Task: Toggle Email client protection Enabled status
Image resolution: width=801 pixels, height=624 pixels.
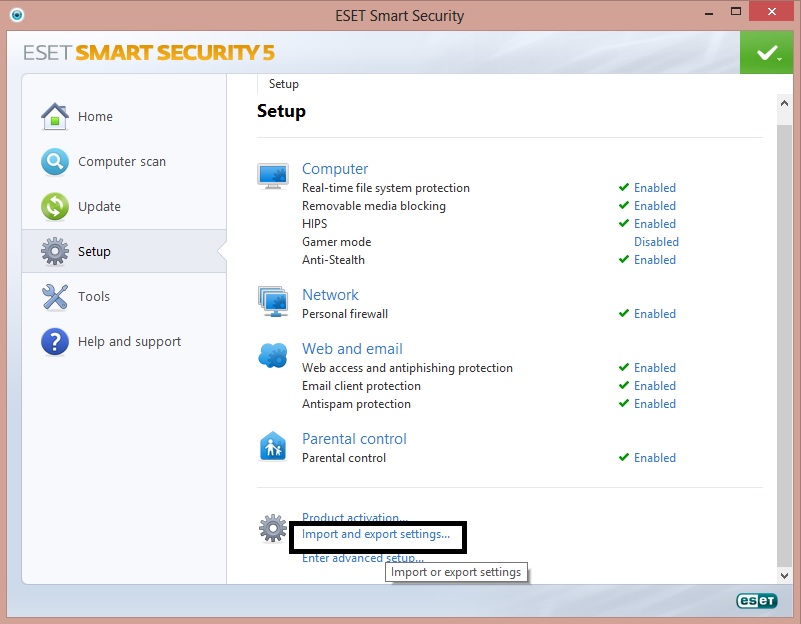Action: pyautogui.click(x=654, y=386)
